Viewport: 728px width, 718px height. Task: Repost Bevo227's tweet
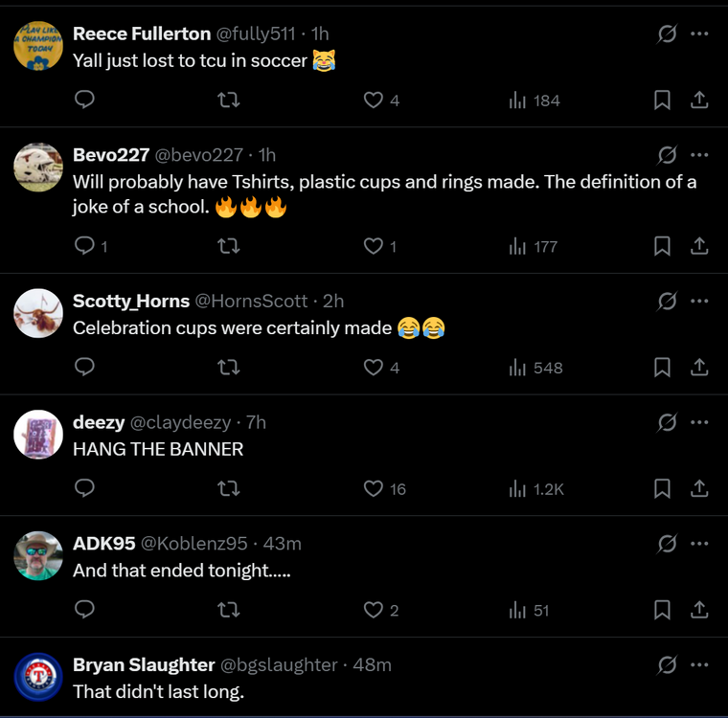[x=229, y=246]
